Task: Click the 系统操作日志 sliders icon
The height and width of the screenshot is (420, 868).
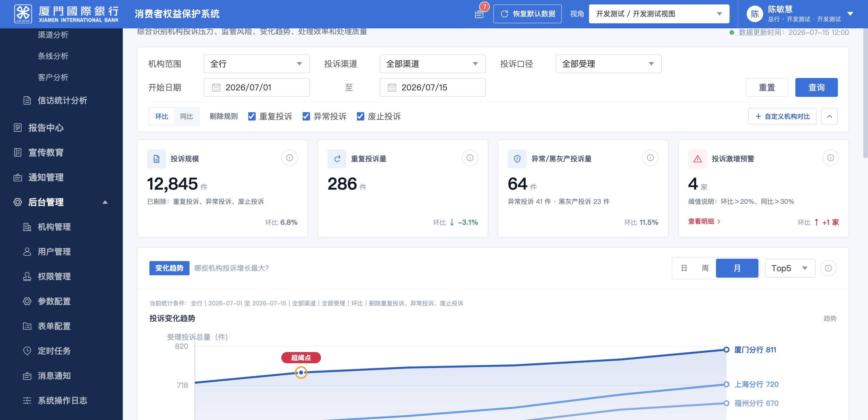Action: (x=27, y=401)
